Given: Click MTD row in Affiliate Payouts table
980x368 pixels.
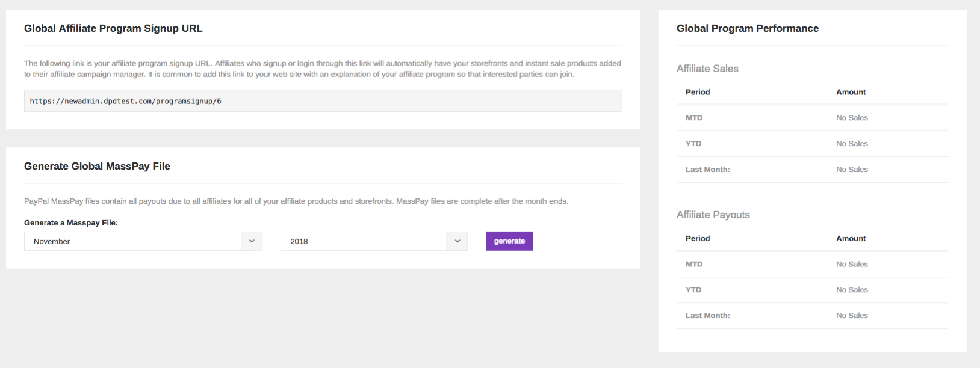Looking at the screenshot, I should 812,264.
